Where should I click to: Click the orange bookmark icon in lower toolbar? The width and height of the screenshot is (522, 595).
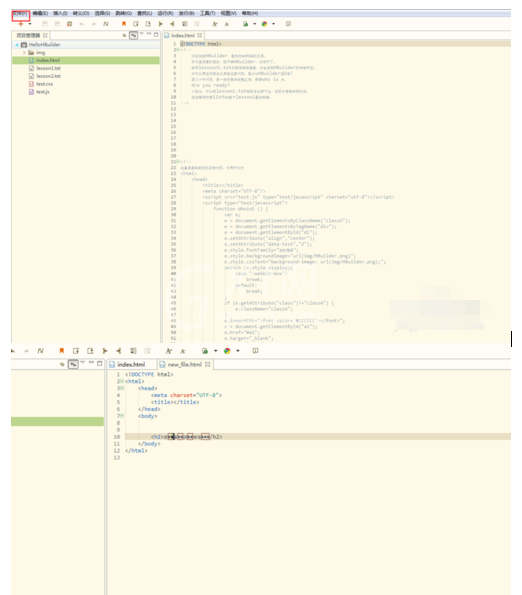[61, 351]
